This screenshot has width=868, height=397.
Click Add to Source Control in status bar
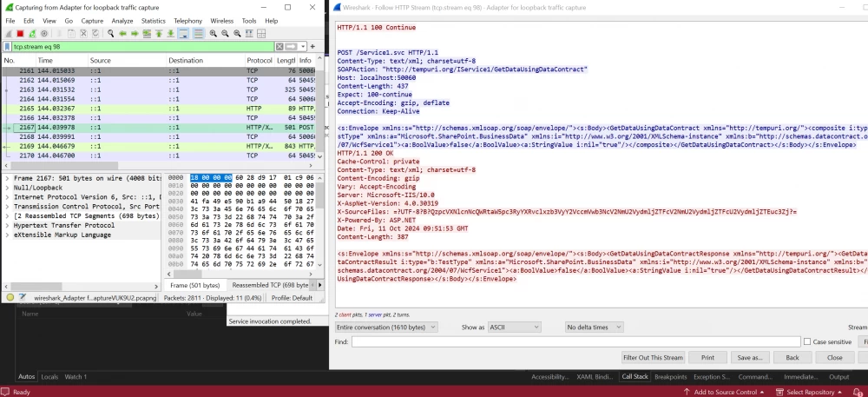click(725, 392)
